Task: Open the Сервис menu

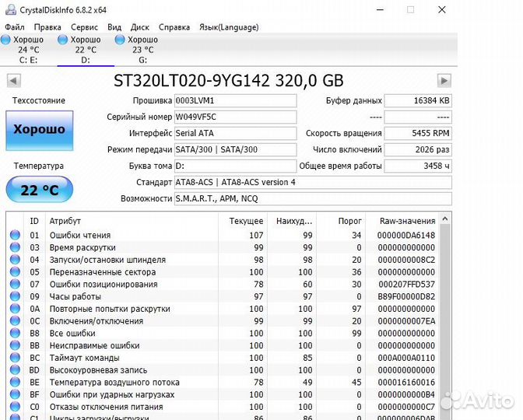Action: tap(84, 27)
